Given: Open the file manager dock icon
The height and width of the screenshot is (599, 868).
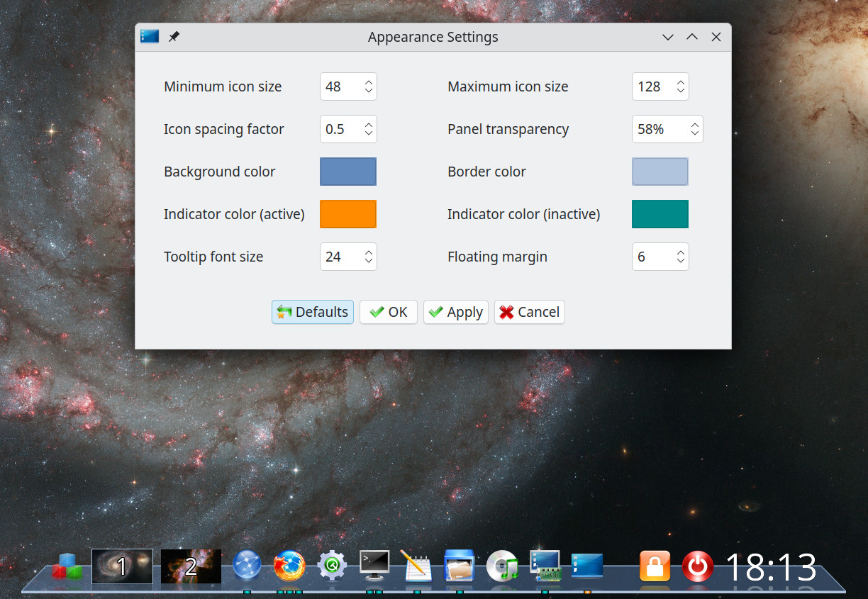Looking at the screenshot, I should coord(460,566).
